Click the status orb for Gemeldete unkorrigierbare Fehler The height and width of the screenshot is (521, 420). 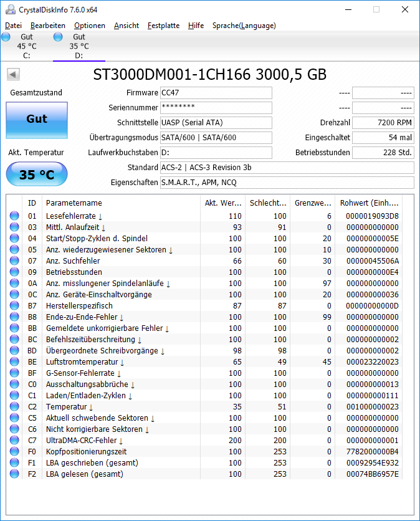(14, 328)
